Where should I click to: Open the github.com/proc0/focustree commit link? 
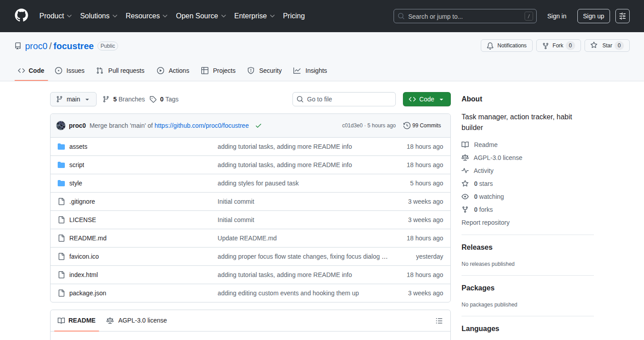click(x=202, y=126)
